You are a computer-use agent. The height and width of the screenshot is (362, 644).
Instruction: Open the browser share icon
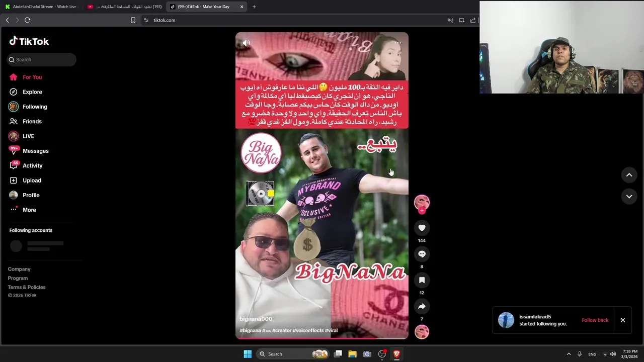coord(473,20)
